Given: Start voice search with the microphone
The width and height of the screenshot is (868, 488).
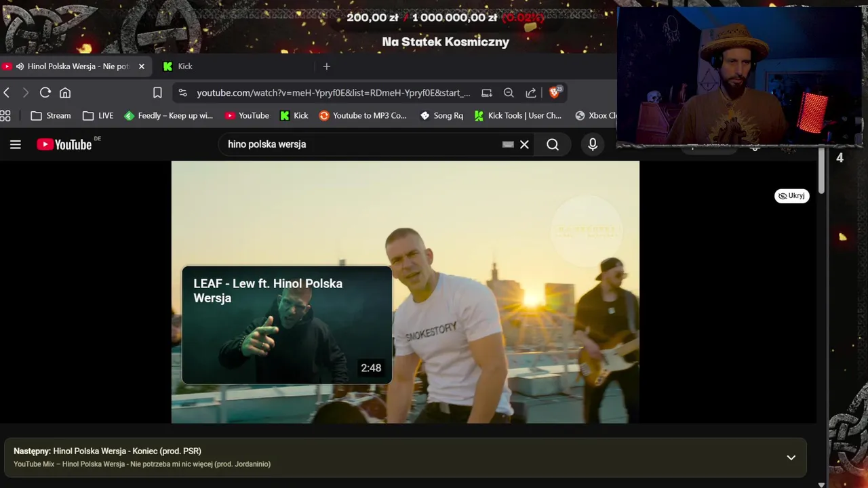Looking at the screenshot, I should click(x=593, y=144).
